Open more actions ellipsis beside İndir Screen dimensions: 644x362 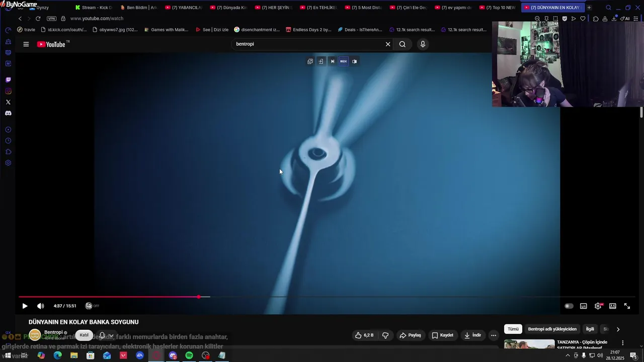(494, 335)
